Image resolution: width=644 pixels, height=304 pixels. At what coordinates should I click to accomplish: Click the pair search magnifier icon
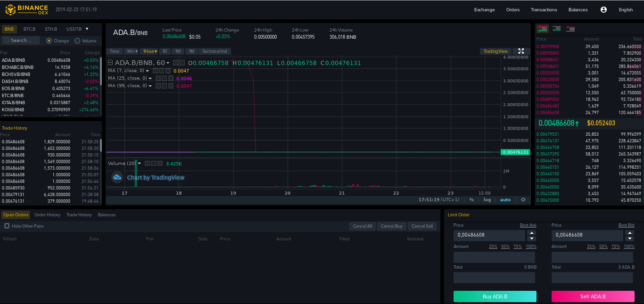point(7,41)
